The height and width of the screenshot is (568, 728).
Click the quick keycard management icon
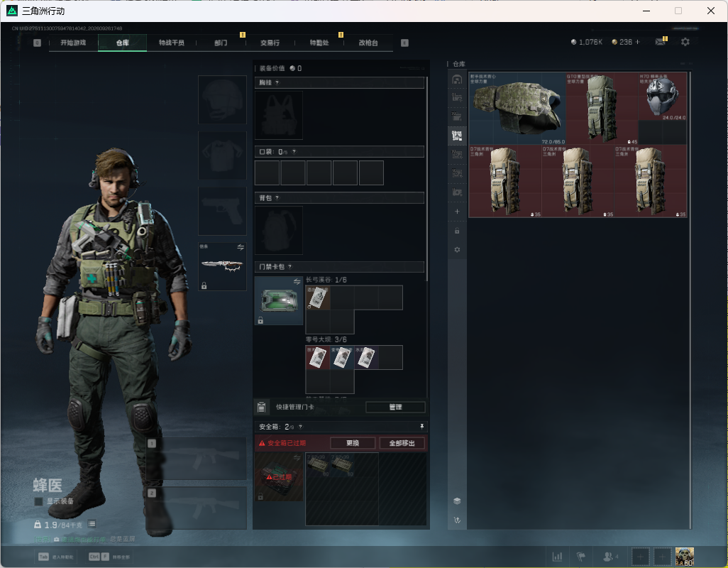[261, 407]
